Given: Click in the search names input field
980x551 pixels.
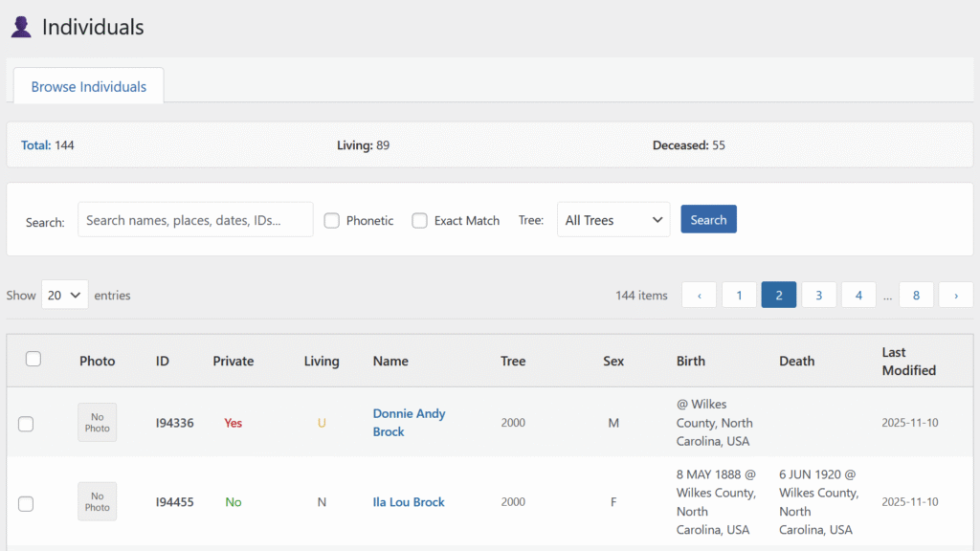Looking at the screenshot, I should [195, 220].
